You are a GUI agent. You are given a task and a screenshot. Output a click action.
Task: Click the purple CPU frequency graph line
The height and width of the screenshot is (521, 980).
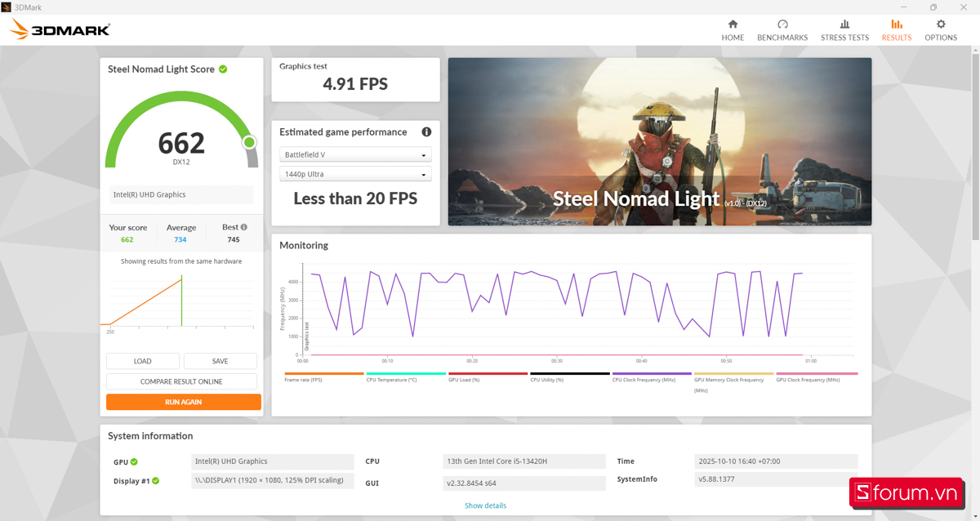pyautogui.click(x=555, y=304)
